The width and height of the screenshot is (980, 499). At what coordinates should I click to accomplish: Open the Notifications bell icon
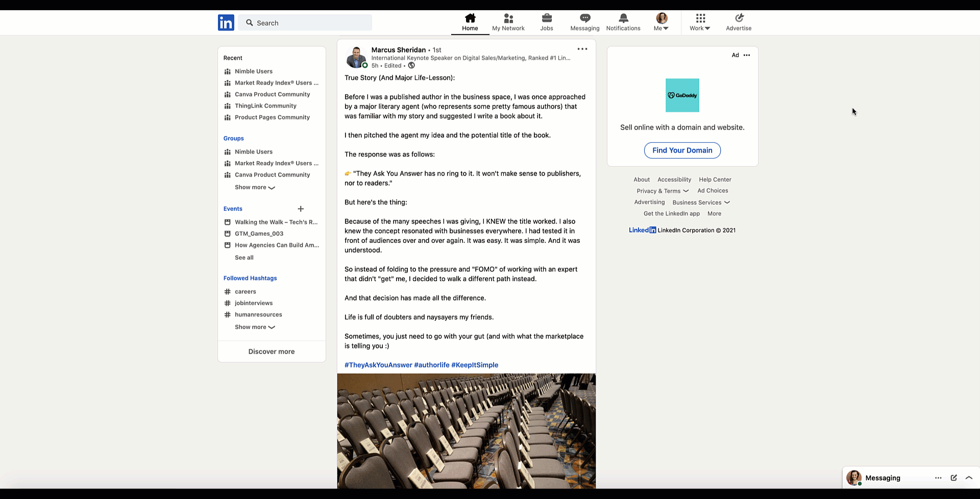[623, 18]
